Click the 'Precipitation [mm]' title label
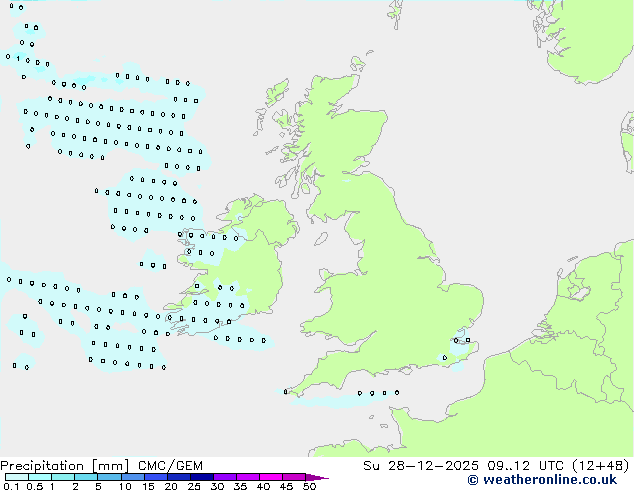Viewport: 634px width, 490px height. pos(64,466)
